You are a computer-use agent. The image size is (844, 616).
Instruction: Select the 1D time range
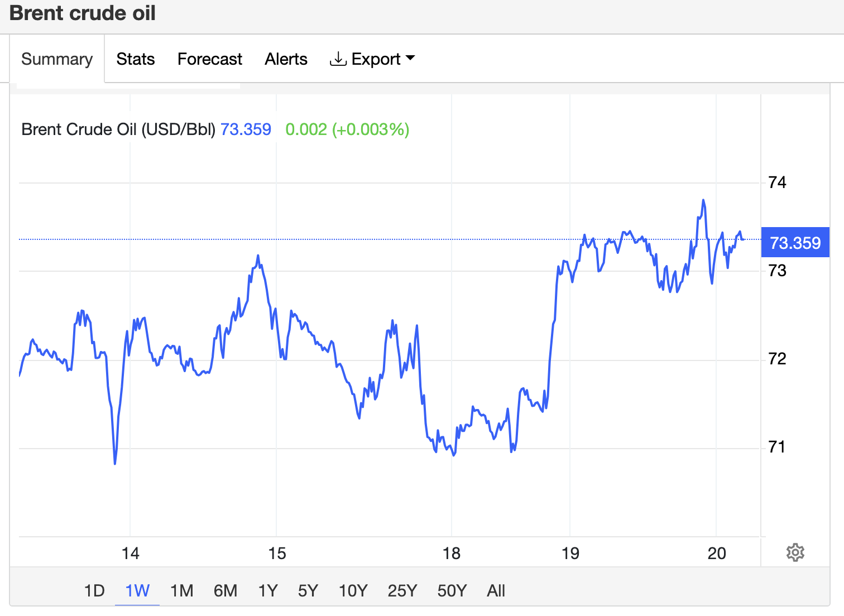(94, 590)
